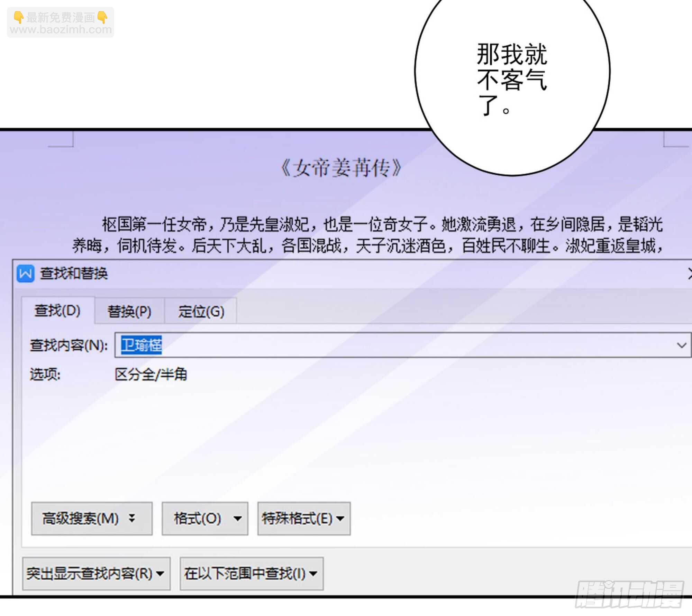
Task: Click the highlighted 卫瑜槿 search text
Action: click(141, 345)
